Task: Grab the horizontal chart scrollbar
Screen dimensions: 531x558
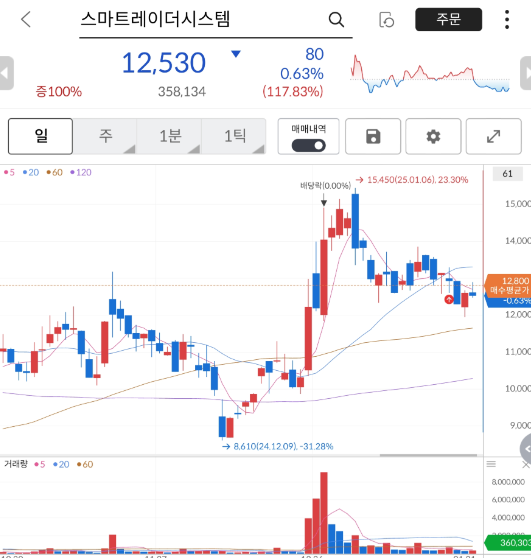Action: coord(428,455)
